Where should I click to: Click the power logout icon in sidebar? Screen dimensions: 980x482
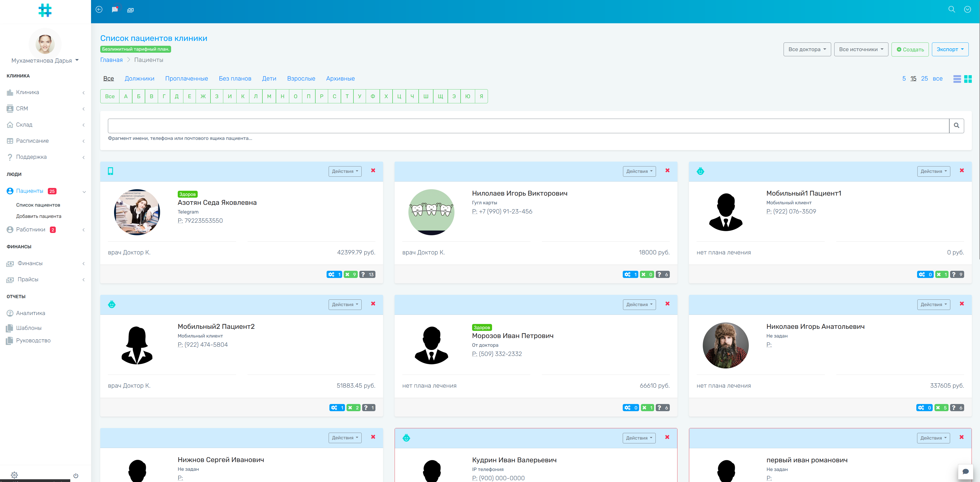[x=76, y=476]
